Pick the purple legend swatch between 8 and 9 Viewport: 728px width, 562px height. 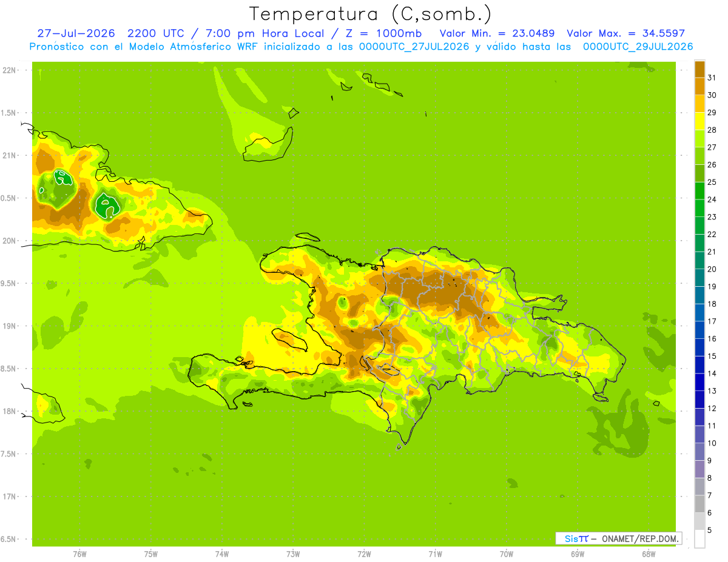click(x=699, y=469)
